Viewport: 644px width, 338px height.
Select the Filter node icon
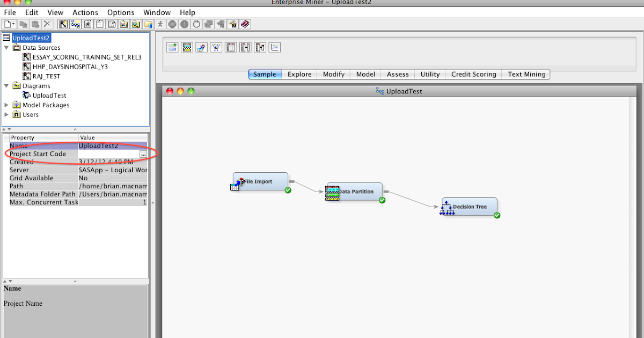tap(215, 47)
